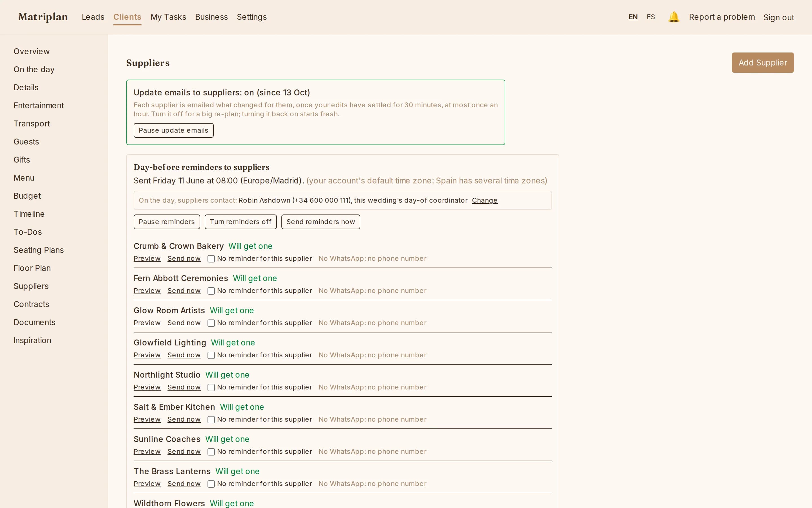Tick no reminder for Northlight Studio
The height and width of the screenshot is (508, 812).
(211, 388)
